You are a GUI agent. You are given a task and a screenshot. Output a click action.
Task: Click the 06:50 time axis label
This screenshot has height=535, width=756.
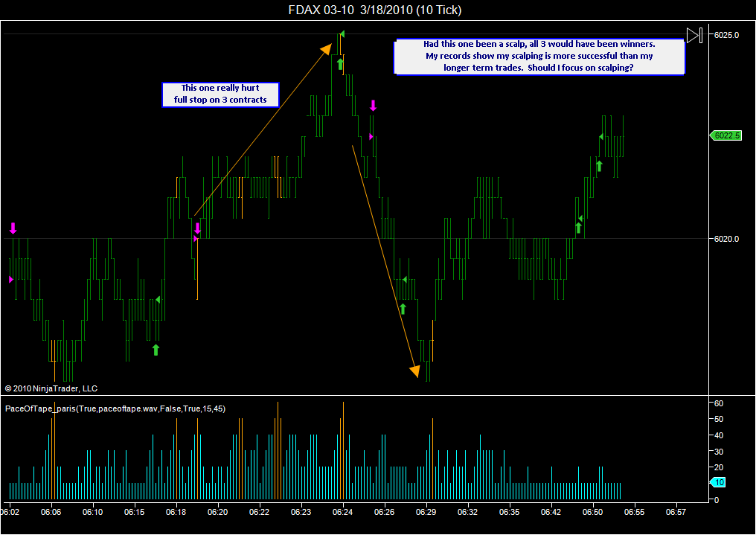[592, 512]
